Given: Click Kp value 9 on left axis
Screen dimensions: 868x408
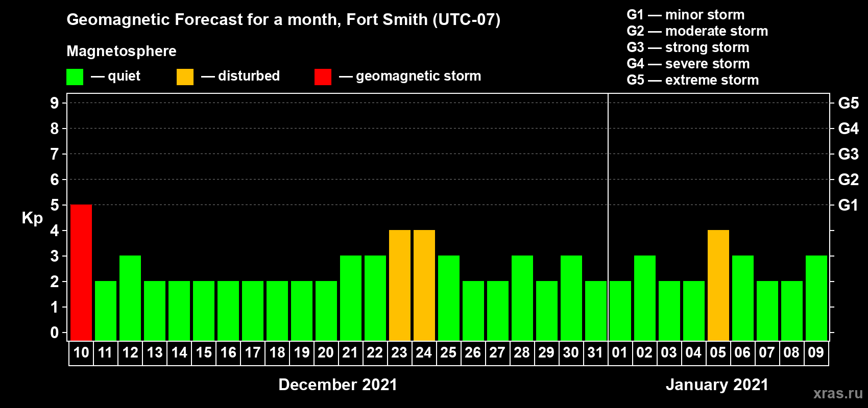Looking at the screenshot, I should click(55, 103).
